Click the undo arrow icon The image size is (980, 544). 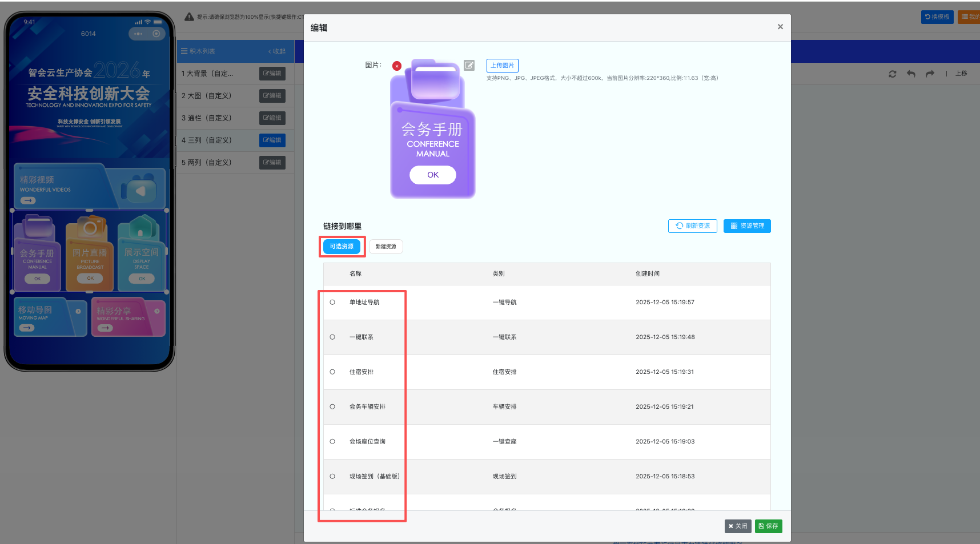(911, 74)
